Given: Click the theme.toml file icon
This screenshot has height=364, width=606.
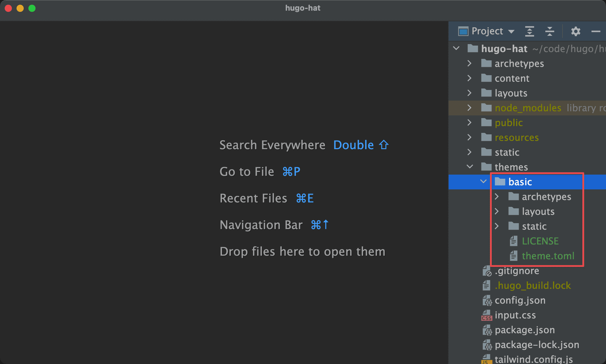Looking at the screenshot, I should pyautogui.click(x=514, y=256).
